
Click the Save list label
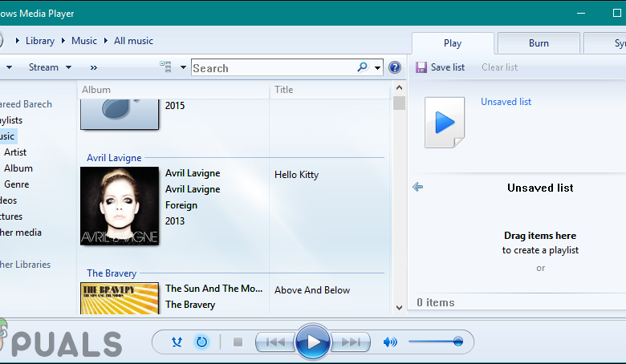(448, 67)
